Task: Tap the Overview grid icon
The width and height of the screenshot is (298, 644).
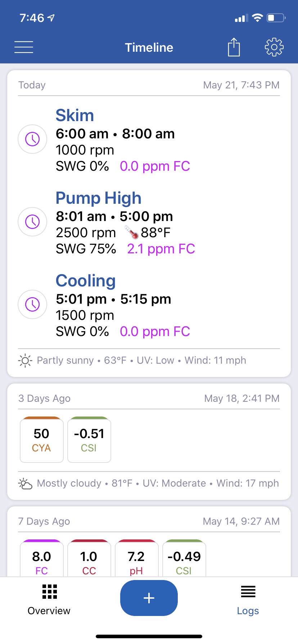Action: click(x=50, y=592)
